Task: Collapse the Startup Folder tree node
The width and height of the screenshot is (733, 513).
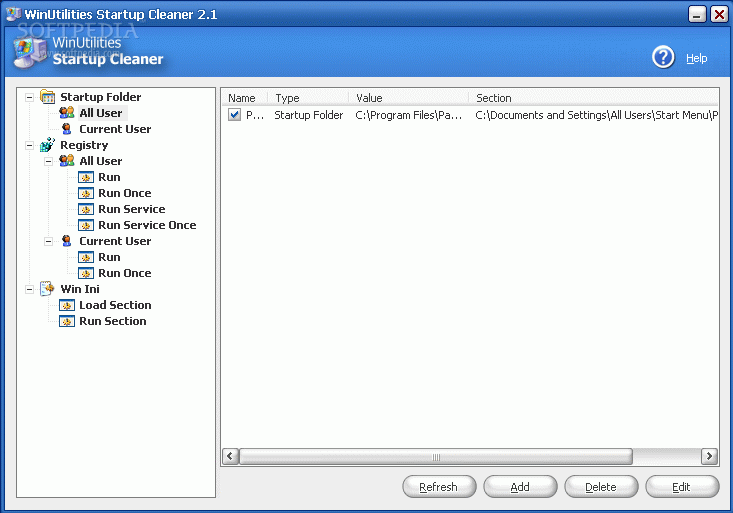Action: (x=29, y=97)
